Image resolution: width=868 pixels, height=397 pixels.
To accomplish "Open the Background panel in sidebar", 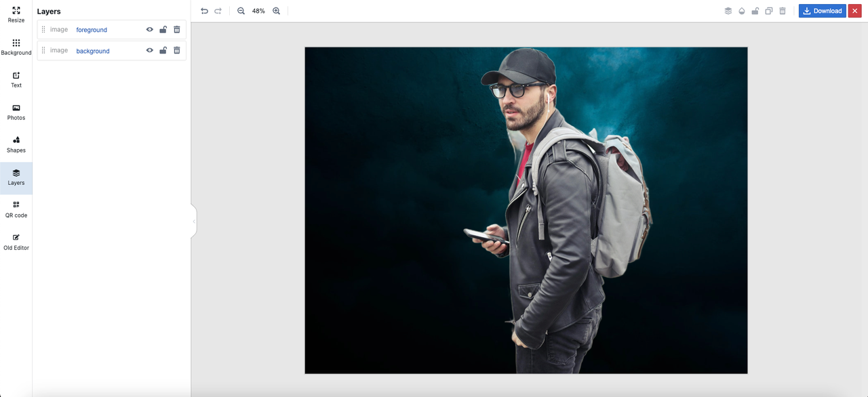I will 16,47.
